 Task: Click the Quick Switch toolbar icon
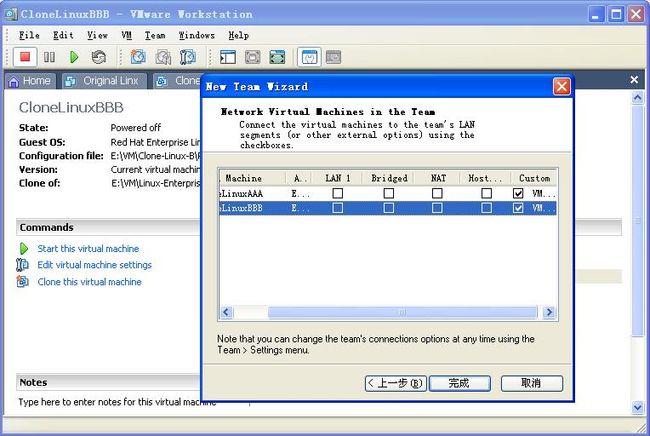[252, 57]
